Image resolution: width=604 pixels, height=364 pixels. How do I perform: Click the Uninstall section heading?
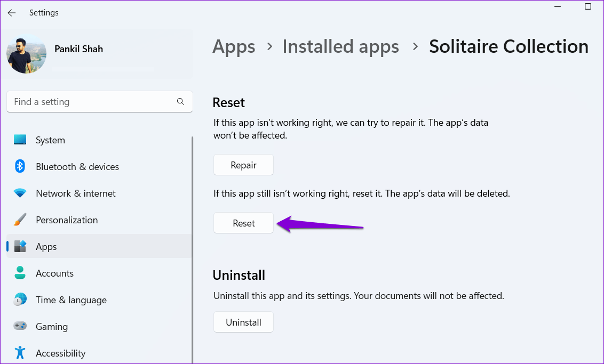tap(239, 275)
